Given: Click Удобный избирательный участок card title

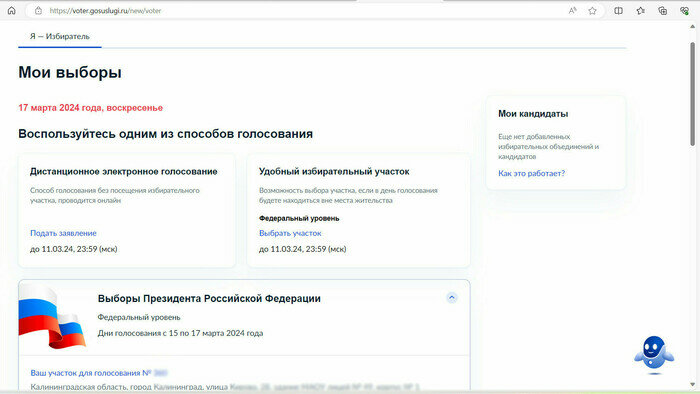Looking at the screenshot, I should pos(334,171).
